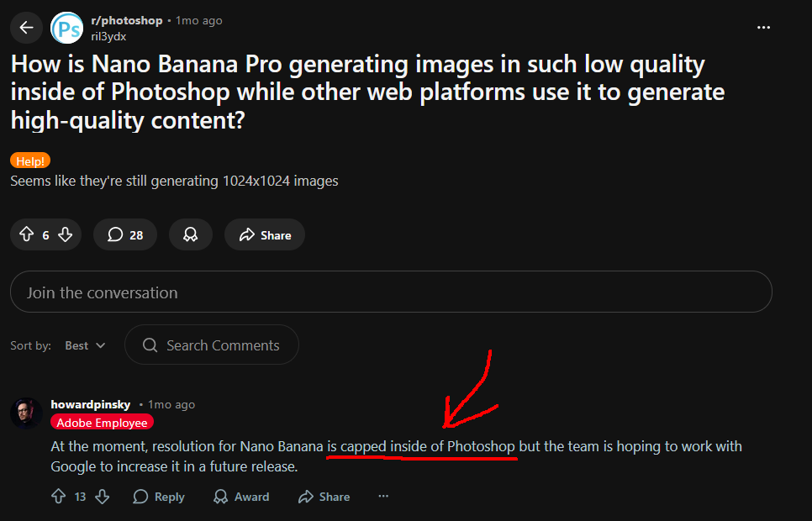This screenshot has height=521, width=812.
Task: Click the username ril3ydx
Action: click(x=108, y=36)
